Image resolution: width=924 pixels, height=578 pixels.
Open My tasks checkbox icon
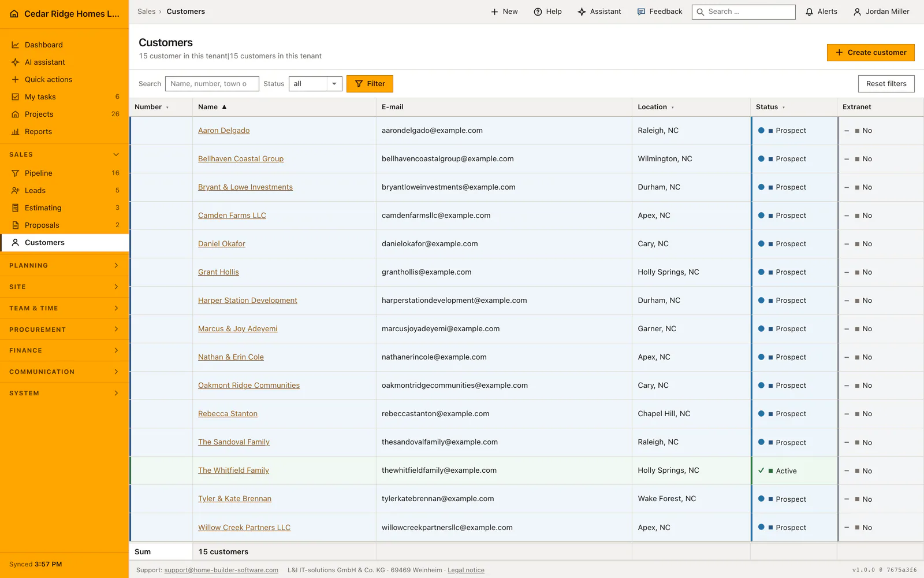coord(16,97)
